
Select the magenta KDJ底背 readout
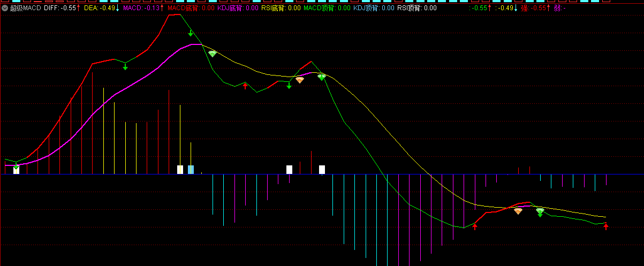pyautogui.click(x=237, y=8)
